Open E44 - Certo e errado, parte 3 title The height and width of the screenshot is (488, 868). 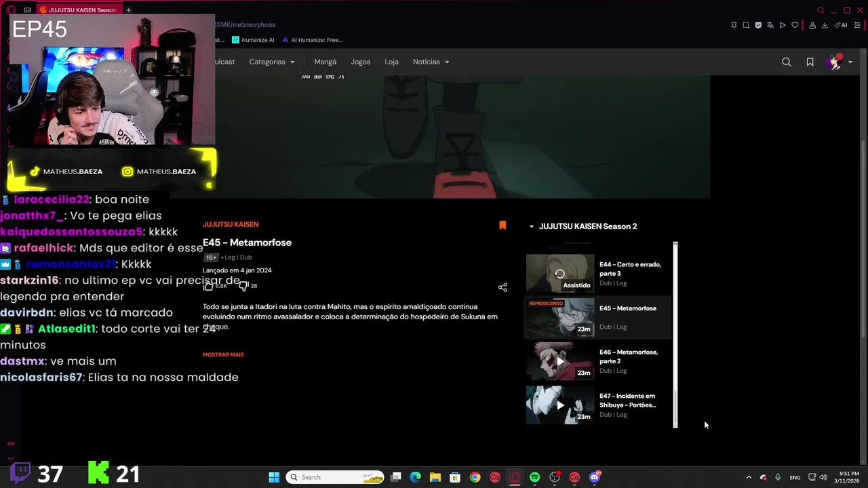[x=631, y=268]
